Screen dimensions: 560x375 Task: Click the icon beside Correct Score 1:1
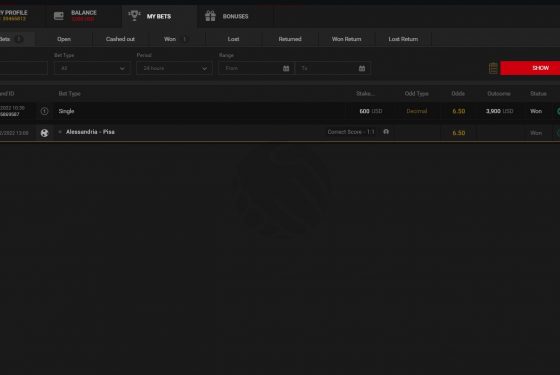[386, 132]
